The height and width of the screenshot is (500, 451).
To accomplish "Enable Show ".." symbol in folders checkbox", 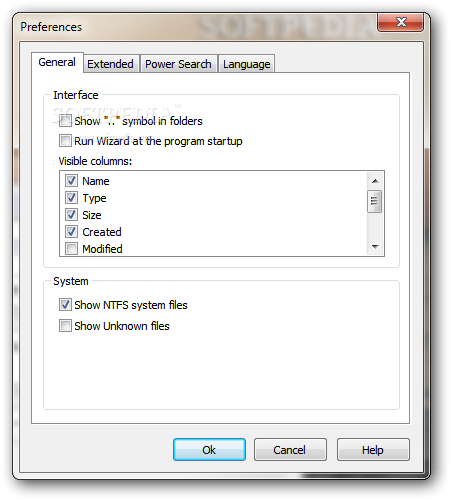I will click(x=65, y=121).
